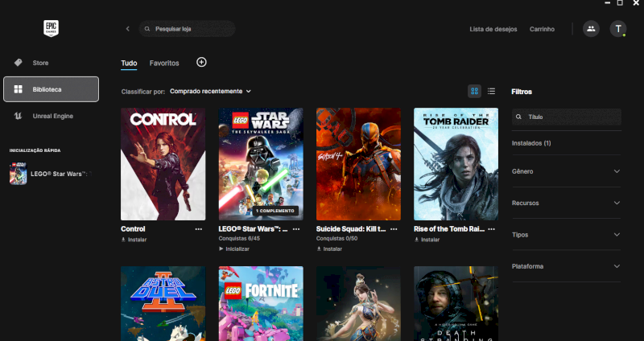Click Instalar under Control
The height and width of the screenshot is (341, 644).
(x=134, y=240)
